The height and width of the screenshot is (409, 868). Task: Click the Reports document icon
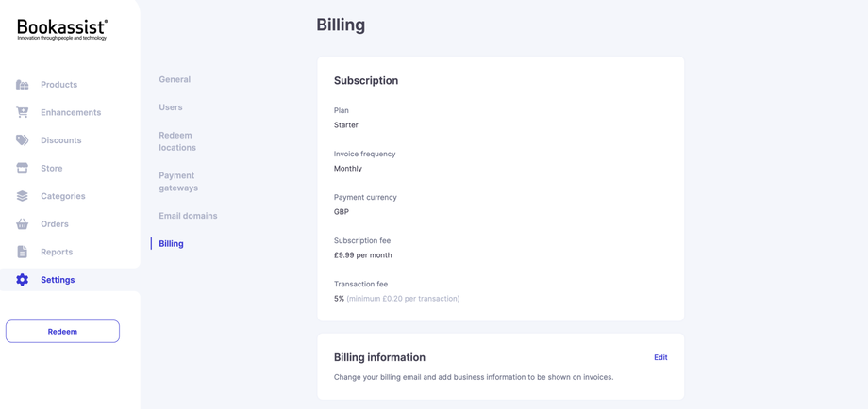23,252
